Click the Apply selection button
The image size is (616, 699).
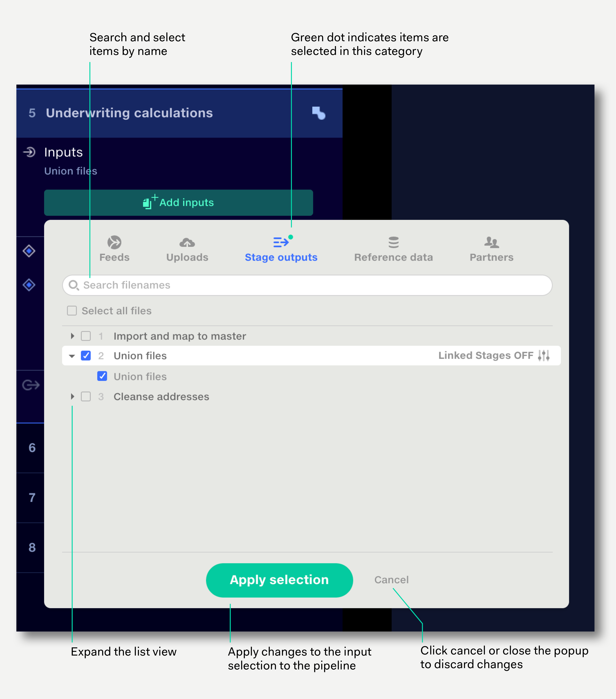point(279,580)
